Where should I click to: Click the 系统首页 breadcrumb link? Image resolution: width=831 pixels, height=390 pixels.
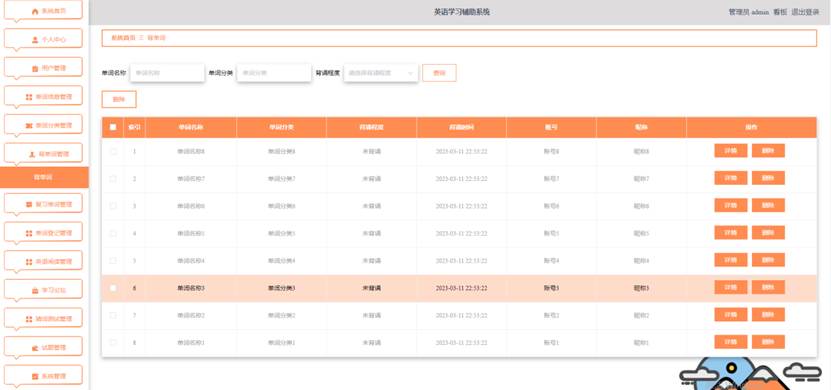point(123,38)
